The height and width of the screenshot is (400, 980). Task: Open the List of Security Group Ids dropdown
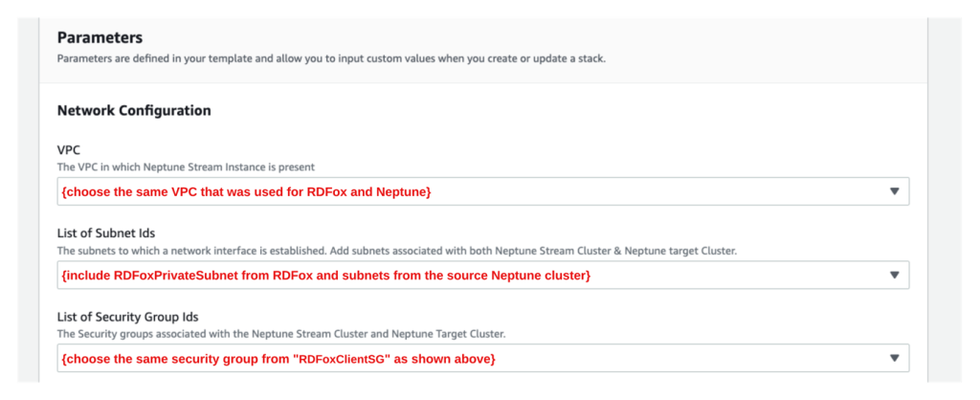tap(483, 359)
